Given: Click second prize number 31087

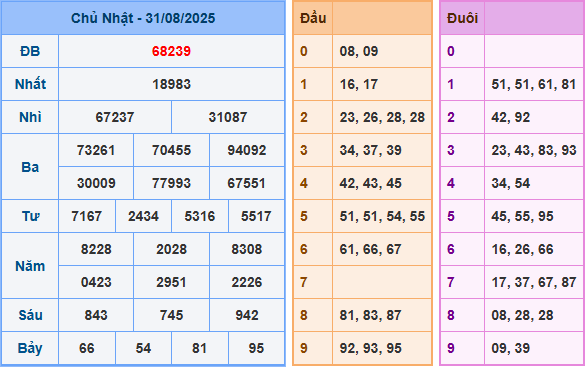Looking at the screenshot, I should click(228, 117).
